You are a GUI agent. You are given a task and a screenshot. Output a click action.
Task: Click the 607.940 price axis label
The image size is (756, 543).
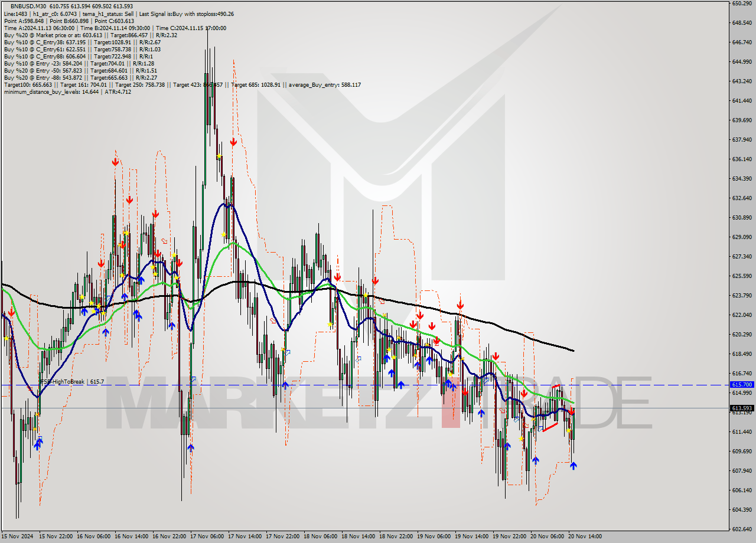(x=742, y=471)
